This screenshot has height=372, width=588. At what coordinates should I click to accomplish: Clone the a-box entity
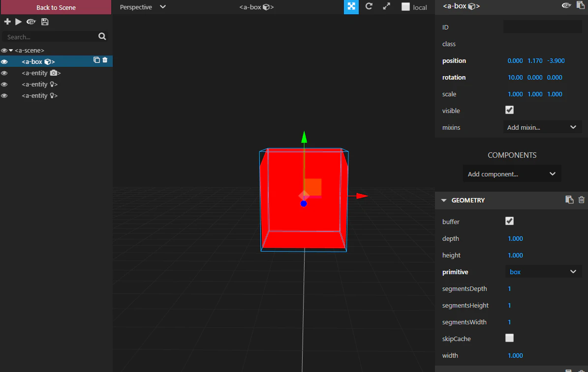(96, 60)
